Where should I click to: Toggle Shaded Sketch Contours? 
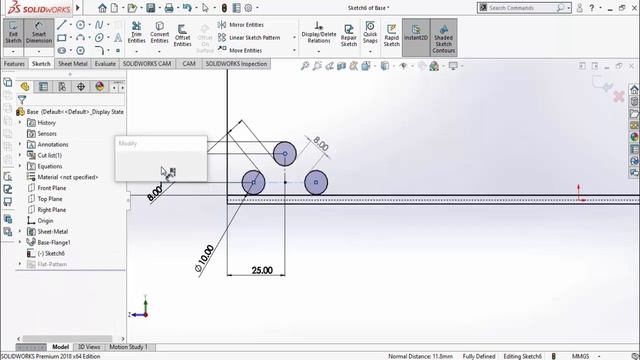443,37
